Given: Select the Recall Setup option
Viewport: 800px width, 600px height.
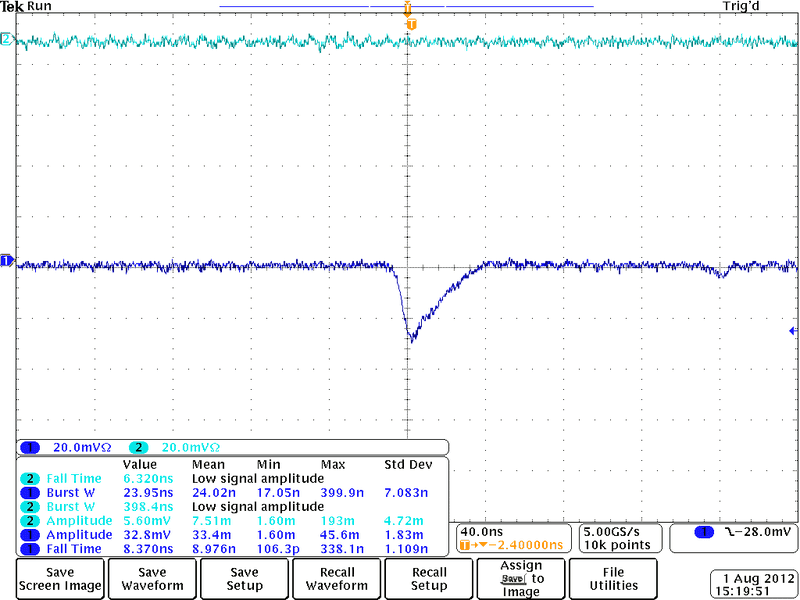Looking at the screenshot, I should pyautogui.click(x=429, y=579).
